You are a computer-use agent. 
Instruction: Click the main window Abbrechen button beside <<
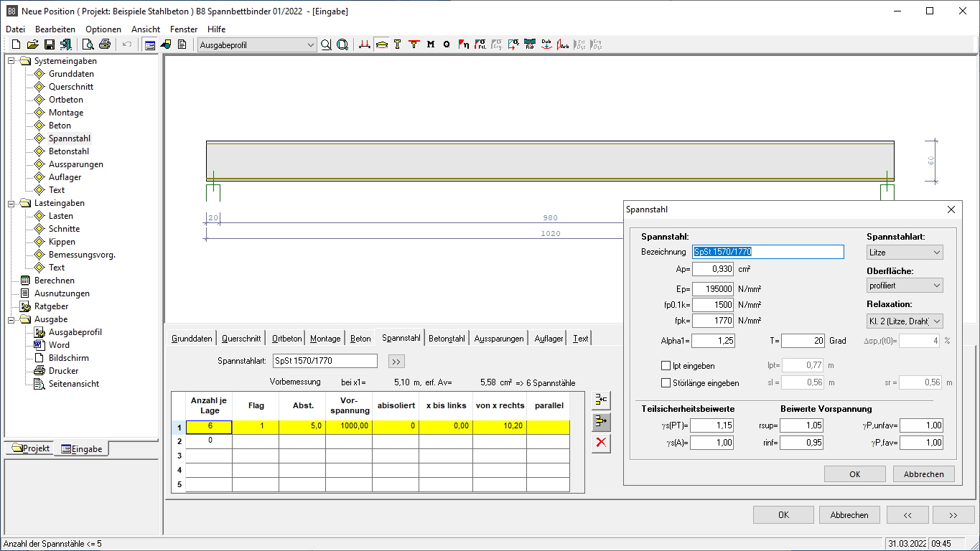coord(849,515)
